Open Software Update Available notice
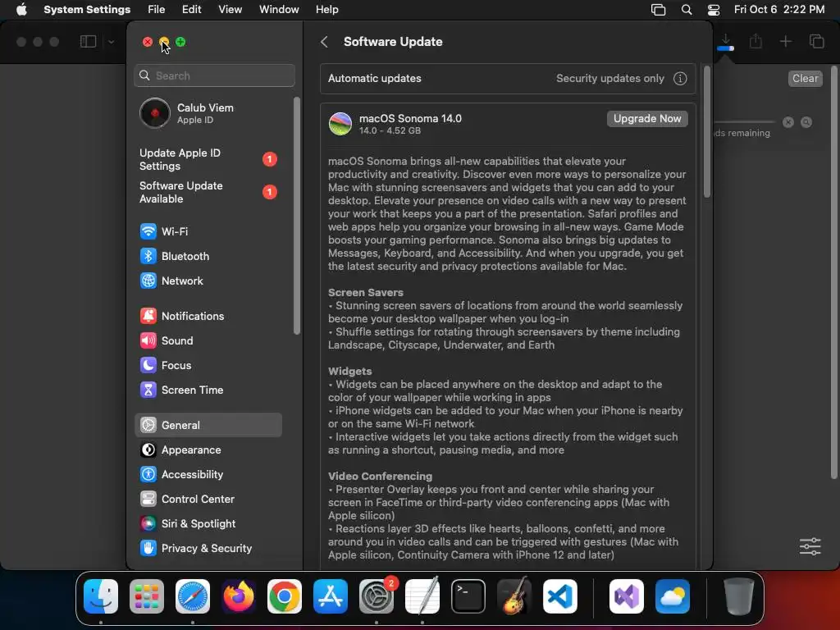Viewport: 840px width, 630px height. coord(208,192)
